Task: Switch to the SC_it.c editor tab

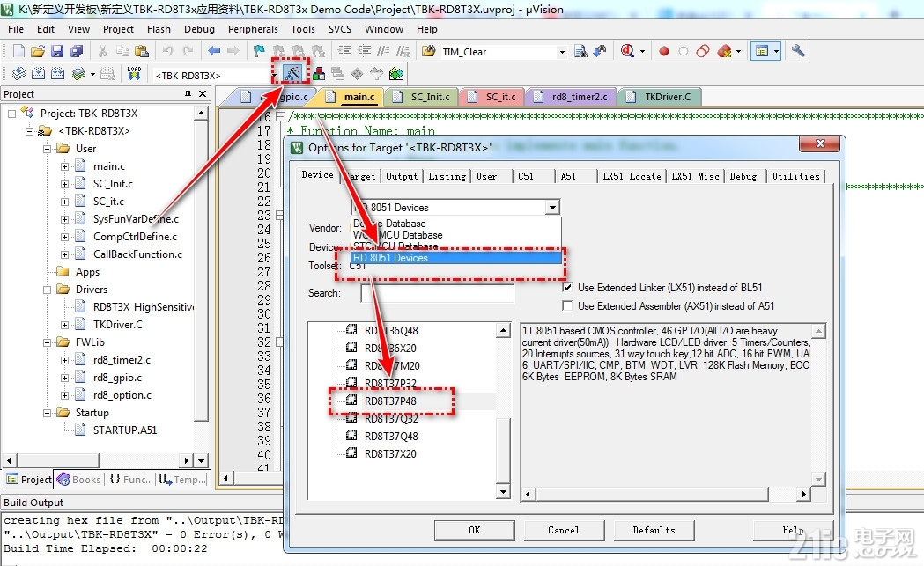Action: click(493, 97)
